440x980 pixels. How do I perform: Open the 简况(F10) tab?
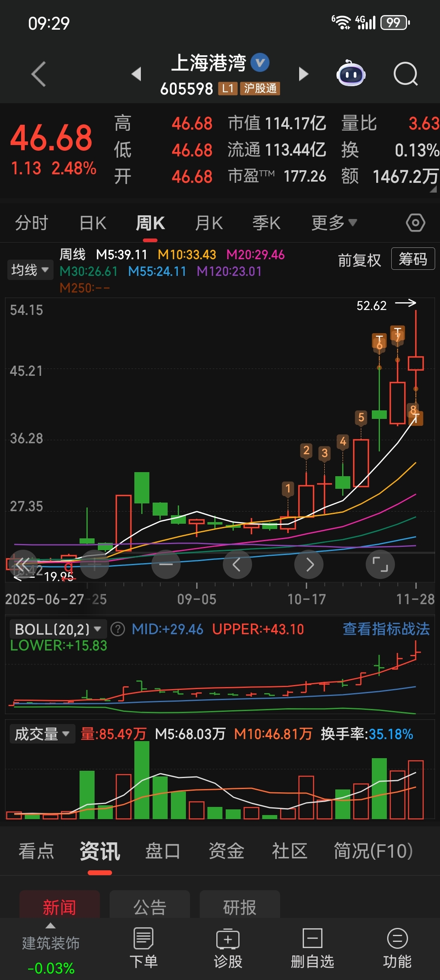[373, 851]
